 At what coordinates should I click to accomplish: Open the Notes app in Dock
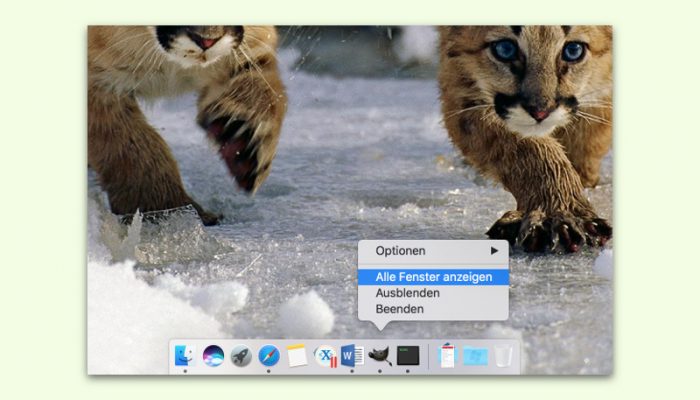[x=297, y=356]
